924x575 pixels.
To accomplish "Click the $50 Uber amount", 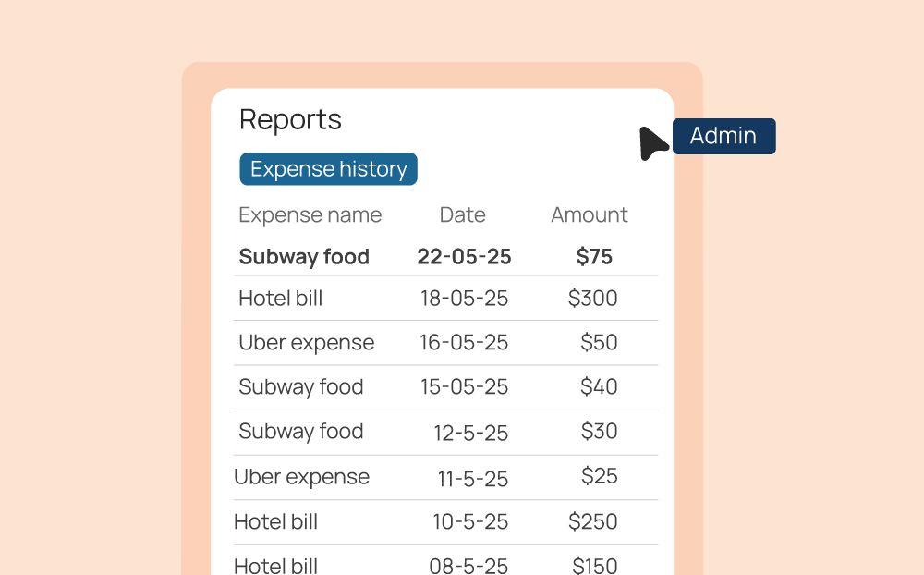I will click(599, 343).
